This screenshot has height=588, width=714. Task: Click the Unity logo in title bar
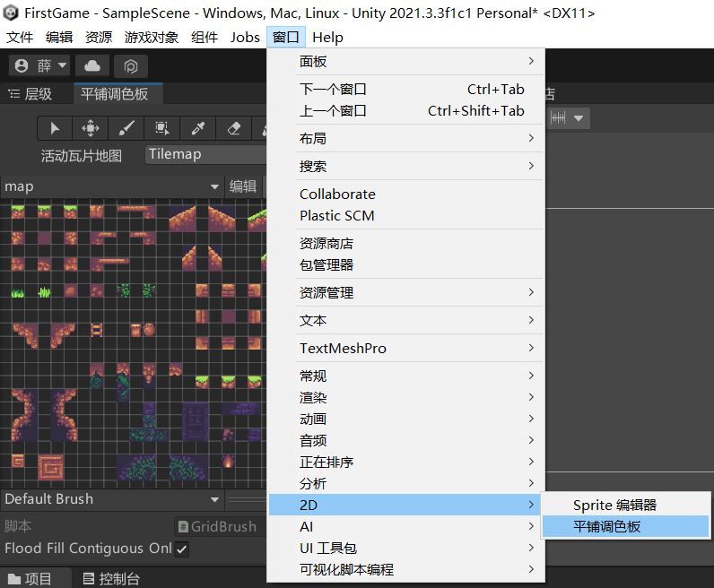click(11, 13)
